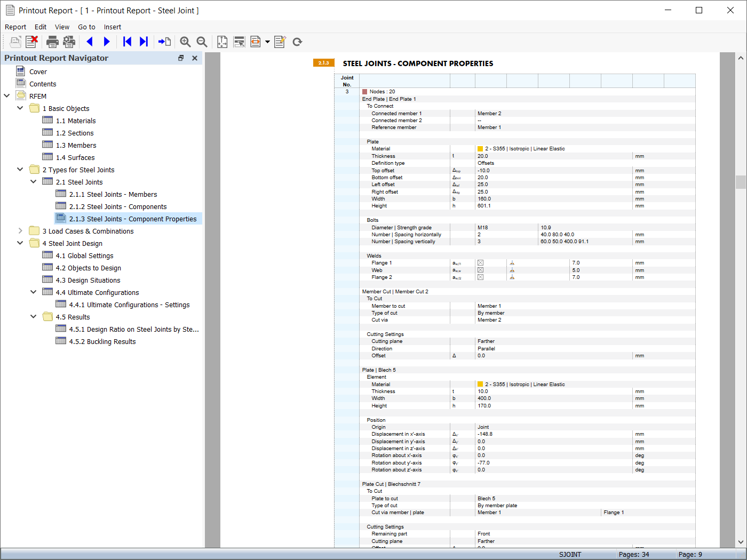Activate the Zoom Out magnifier icon
Screen dimensions: 747x560
tap(201, 42)
